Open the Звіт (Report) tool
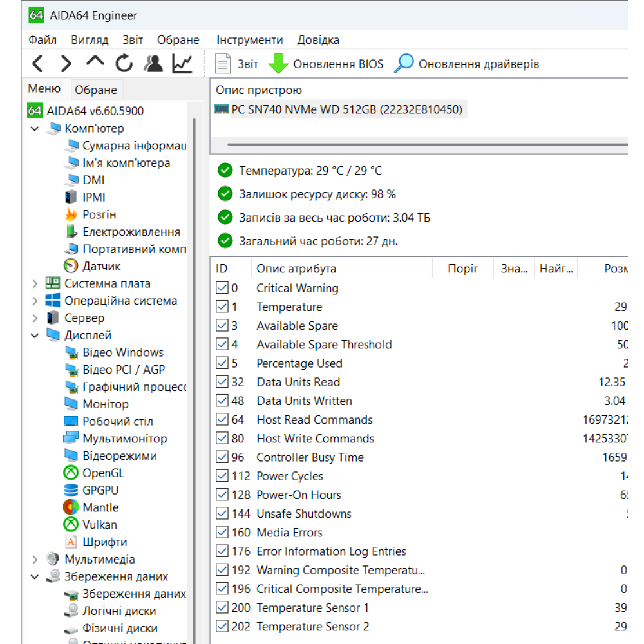 pos(236,63)
